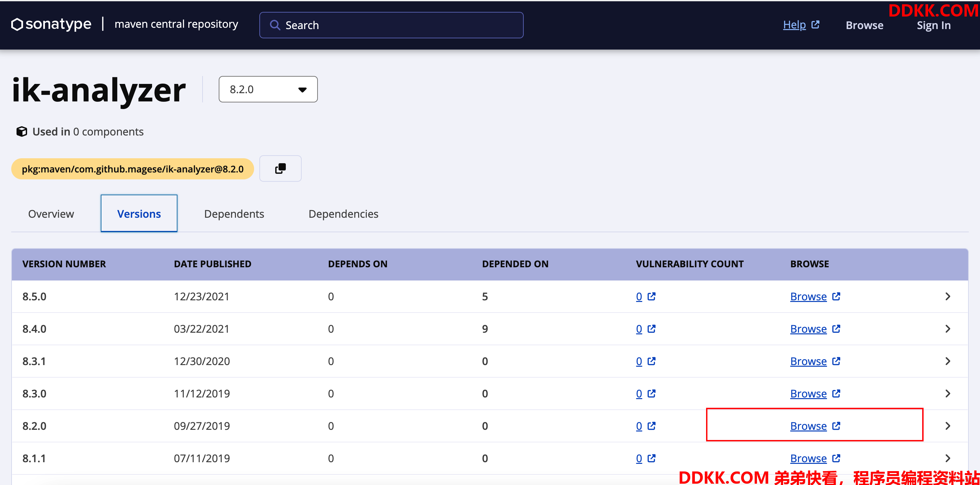
Task: Expand the 8.4.0 row chevron
Action: [x=948, y=329]
